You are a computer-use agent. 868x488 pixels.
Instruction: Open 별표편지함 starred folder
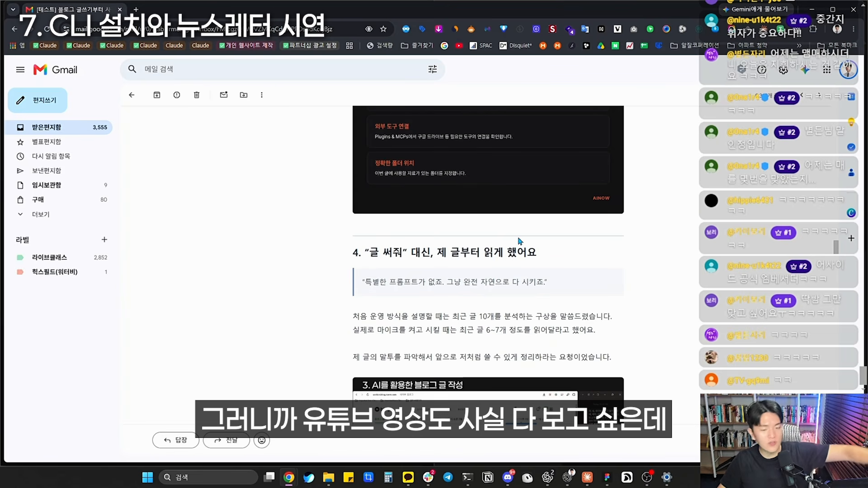pyautogui.click(x=60, y=142)
